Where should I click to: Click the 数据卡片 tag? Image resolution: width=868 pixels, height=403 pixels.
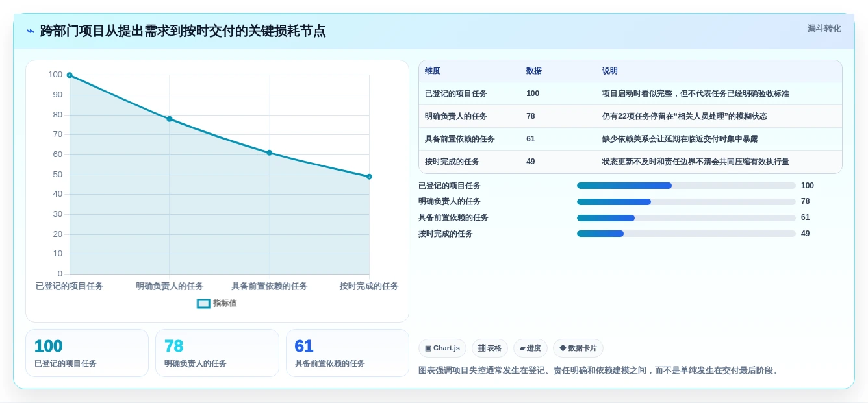[578, 348]
